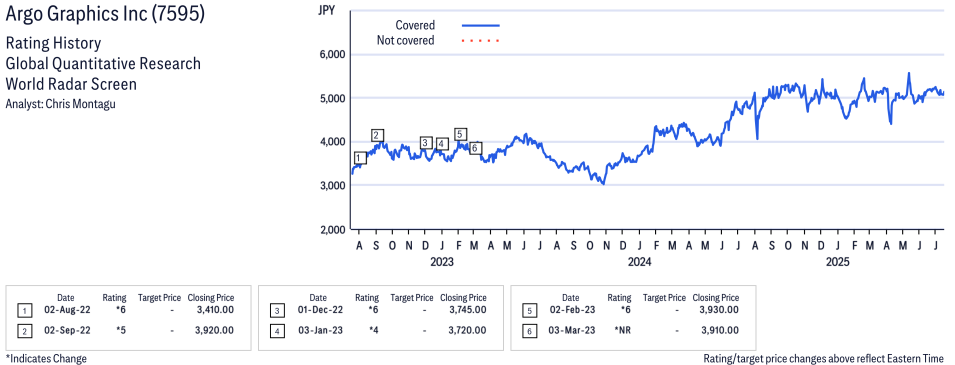
Task: Click the *Indicates Change footnote
Action: pyautogui.click(x=46, y=358)
